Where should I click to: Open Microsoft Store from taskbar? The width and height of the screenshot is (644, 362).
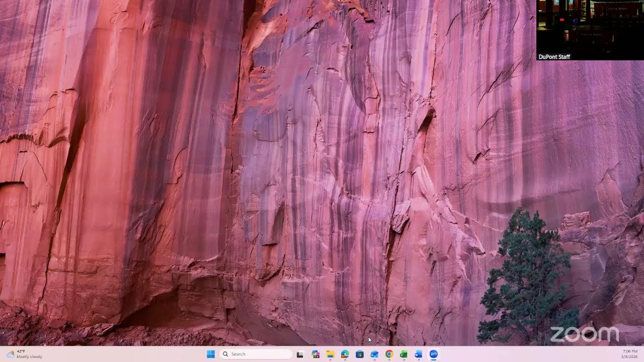coord(360,354)
